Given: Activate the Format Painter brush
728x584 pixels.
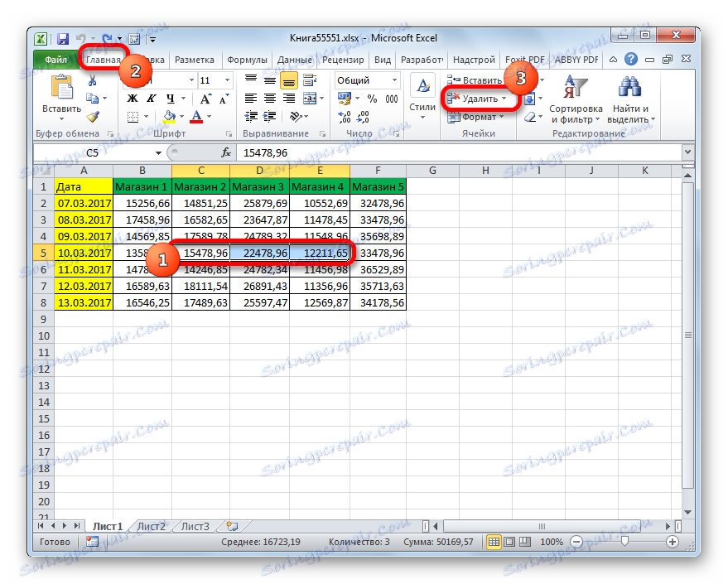Looking at the screenshot, I should (94, 117).
